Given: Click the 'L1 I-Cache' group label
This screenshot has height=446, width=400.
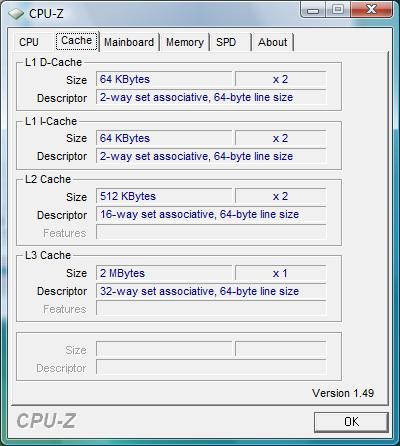Looking at the screenshot, I should pos(51,121).
